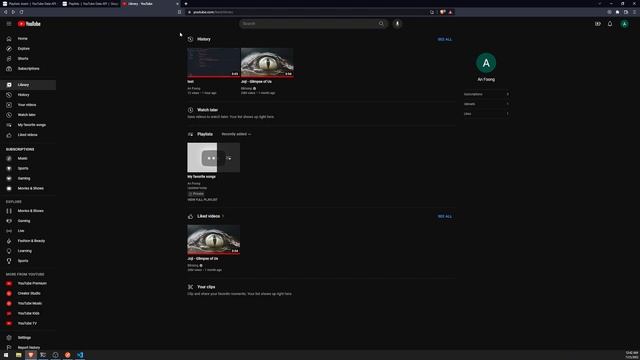Click the Likes stat row in the profile panel

(x=486, y=114)
